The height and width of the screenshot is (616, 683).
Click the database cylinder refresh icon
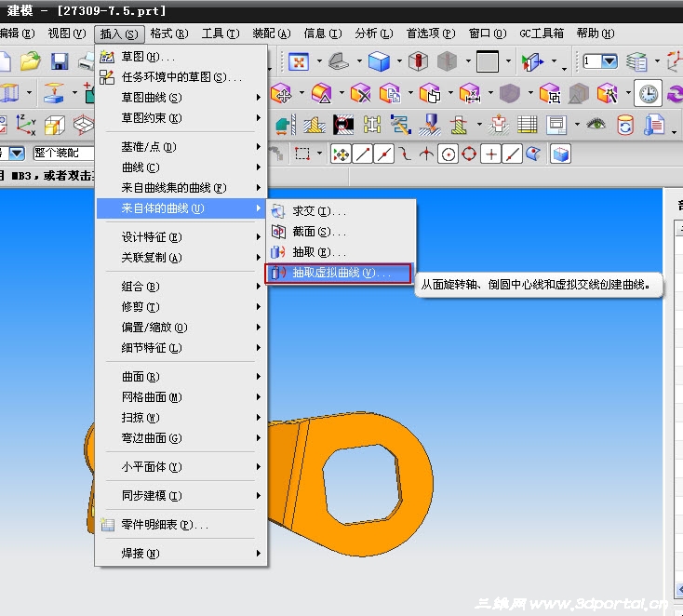625,125
